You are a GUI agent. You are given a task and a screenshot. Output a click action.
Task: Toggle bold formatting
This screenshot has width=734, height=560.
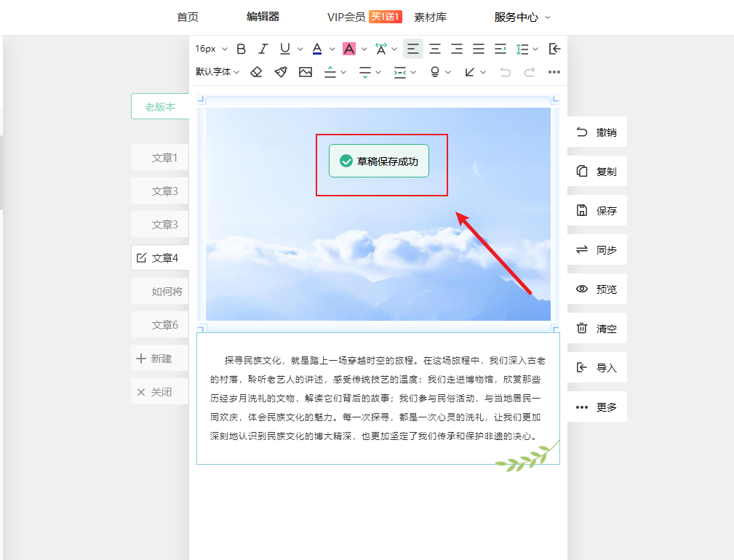point(241,49)
